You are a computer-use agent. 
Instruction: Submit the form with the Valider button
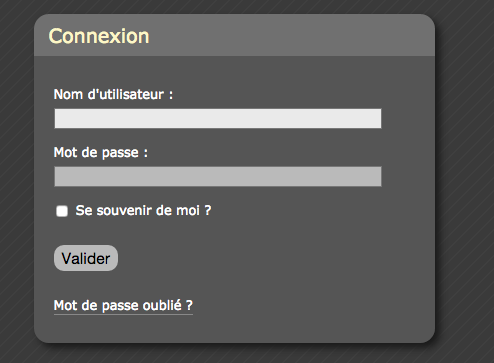pyautogui.click(x=86, y=258)
